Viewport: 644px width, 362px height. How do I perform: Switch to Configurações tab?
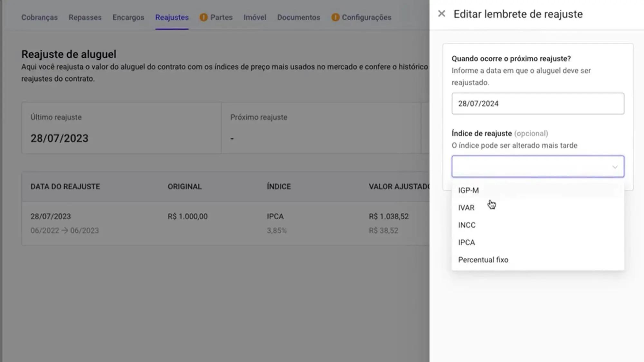tap(366, 17)
